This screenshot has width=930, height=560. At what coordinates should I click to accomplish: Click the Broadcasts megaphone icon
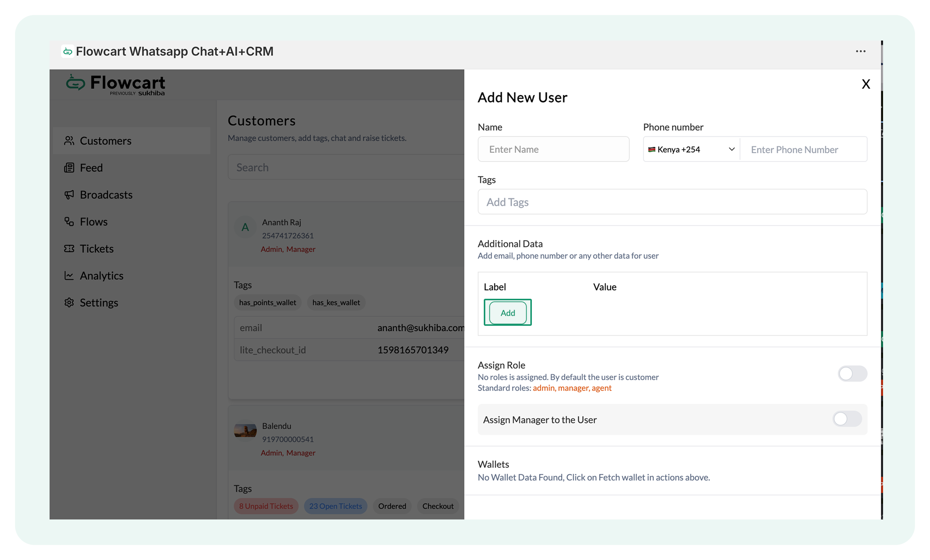click(69, 194)
